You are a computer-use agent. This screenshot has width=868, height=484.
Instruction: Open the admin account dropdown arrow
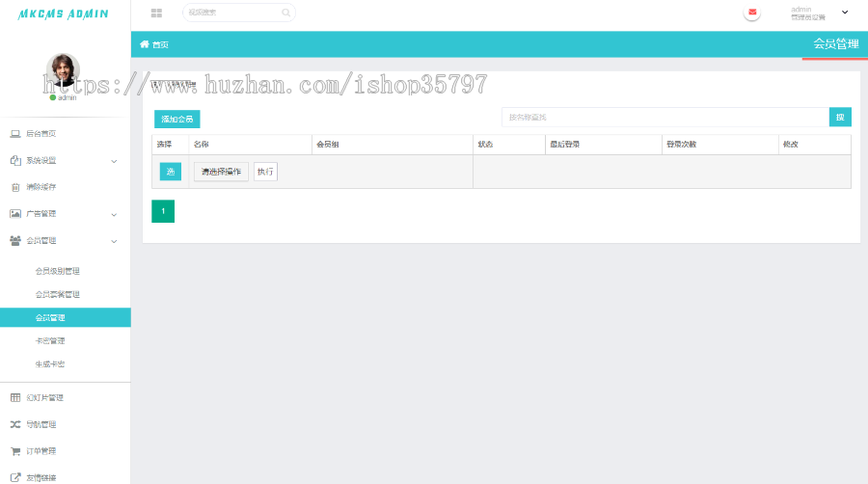pos(845,13)
